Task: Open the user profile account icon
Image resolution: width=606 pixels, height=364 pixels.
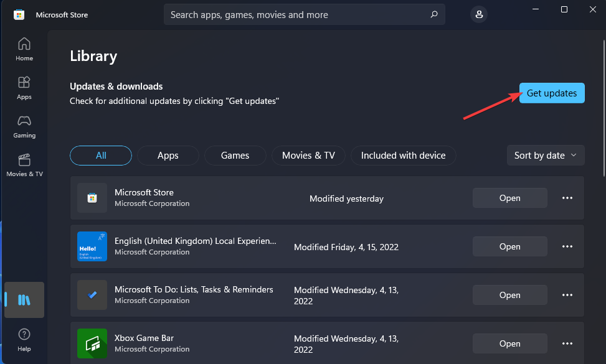Action: click(x=478, y=14)
